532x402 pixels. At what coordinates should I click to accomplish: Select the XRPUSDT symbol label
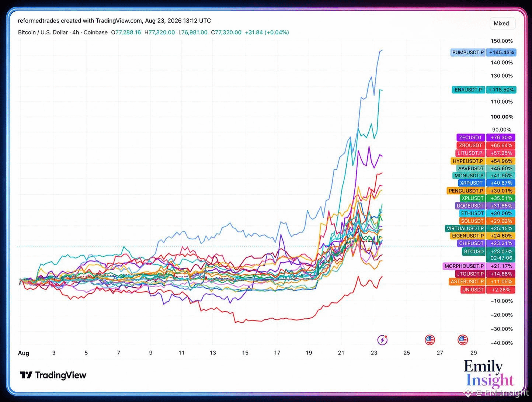point(471,183)
